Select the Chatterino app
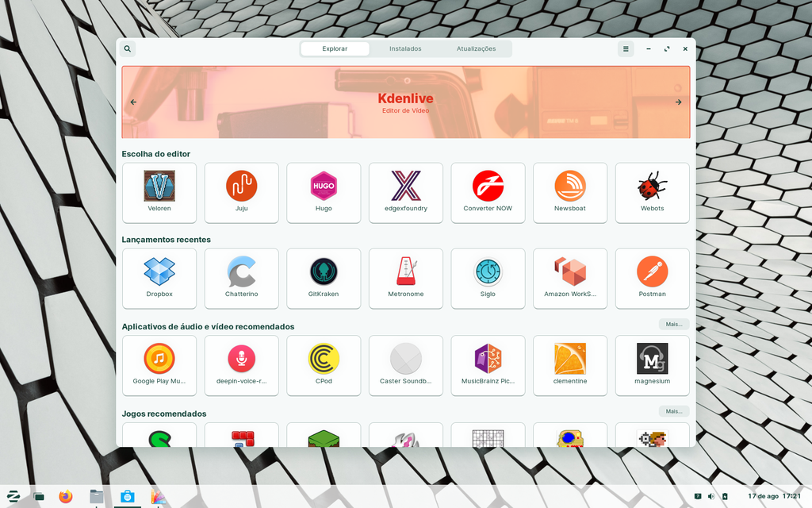This screenshot has width=812, height=508. click(x=241, y=279)
